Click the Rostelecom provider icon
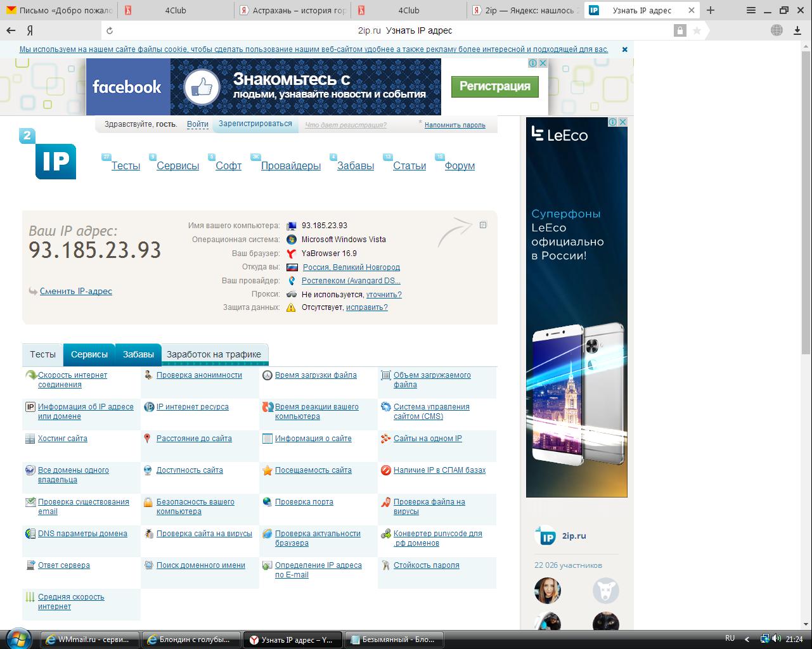This screenshot has height=649, width=812. [292, 280]
